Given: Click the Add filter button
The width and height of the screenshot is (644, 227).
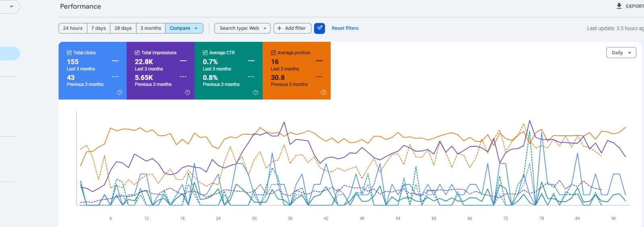Looking at the screenshot, I should click(292, 28).
